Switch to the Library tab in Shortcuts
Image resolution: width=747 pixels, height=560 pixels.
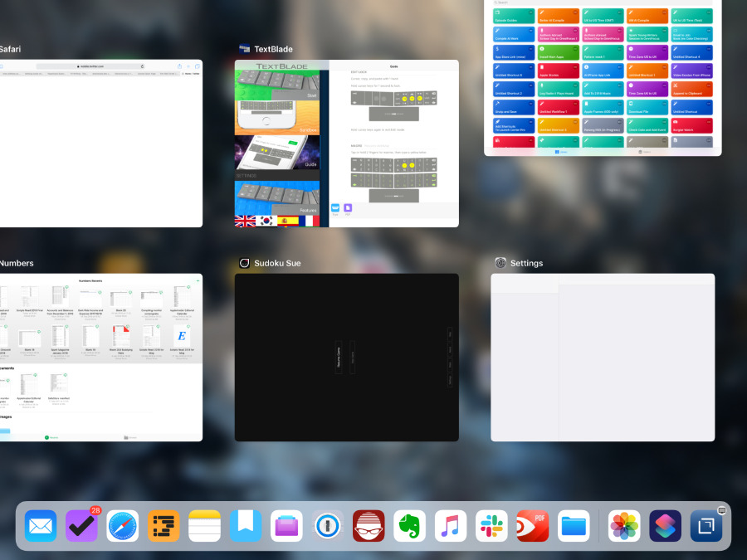click(561, 152)
